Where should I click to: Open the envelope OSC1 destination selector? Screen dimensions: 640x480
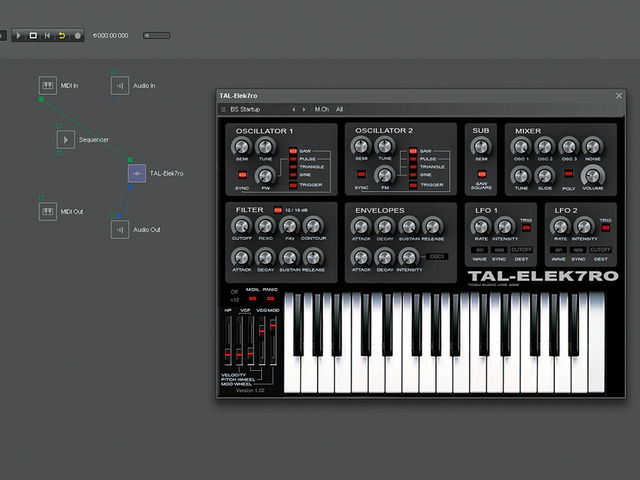437,257
